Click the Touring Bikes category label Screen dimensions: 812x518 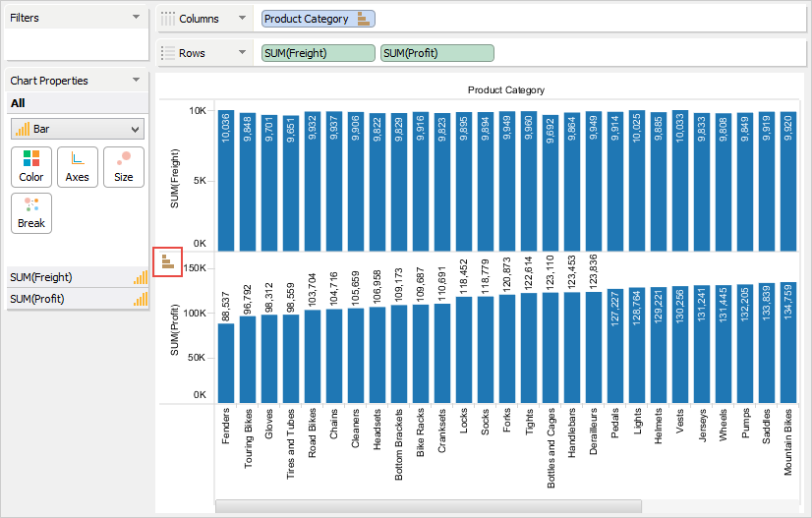248,439
